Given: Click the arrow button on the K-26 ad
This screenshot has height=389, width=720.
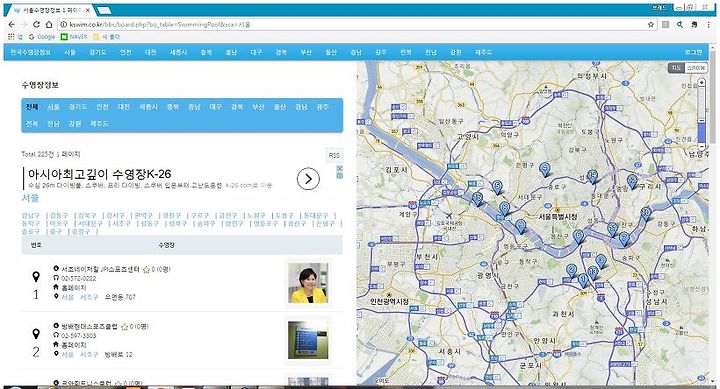Looking at the screenshot, I should tap(308, 179).
